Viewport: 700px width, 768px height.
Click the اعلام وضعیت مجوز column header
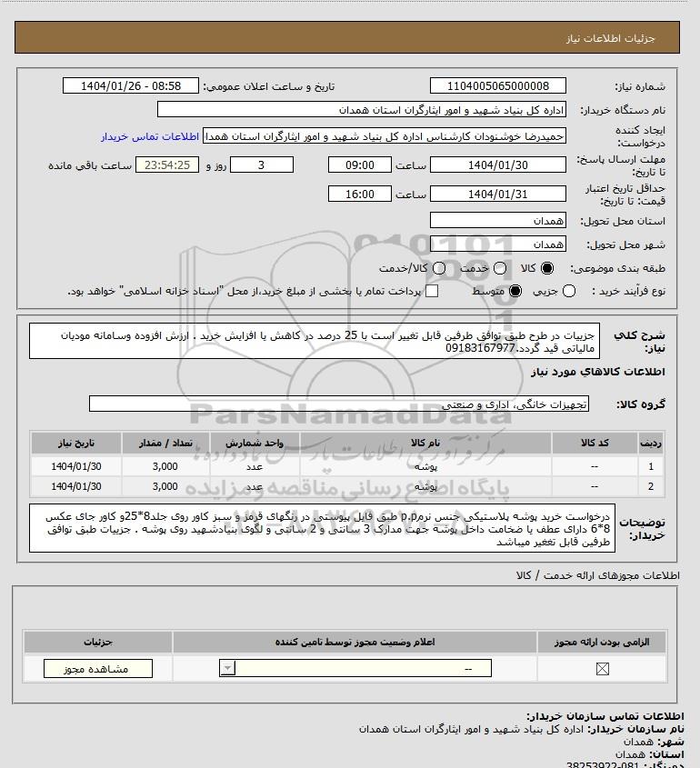point(355,642)
